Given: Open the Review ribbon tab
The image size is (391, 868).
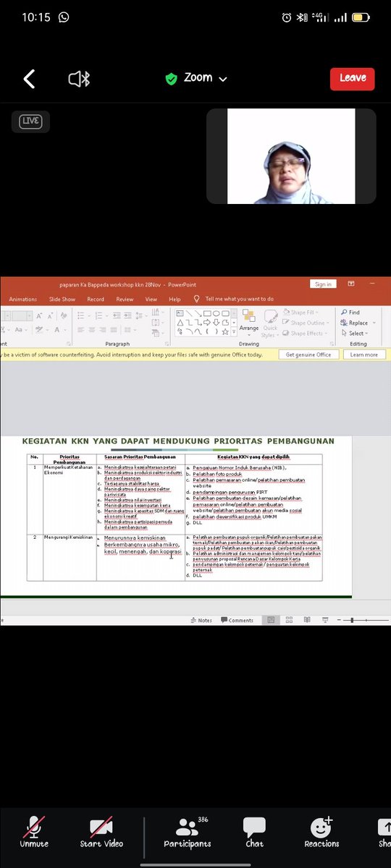Looking at the screenshot, I should [x=125, y=299].
